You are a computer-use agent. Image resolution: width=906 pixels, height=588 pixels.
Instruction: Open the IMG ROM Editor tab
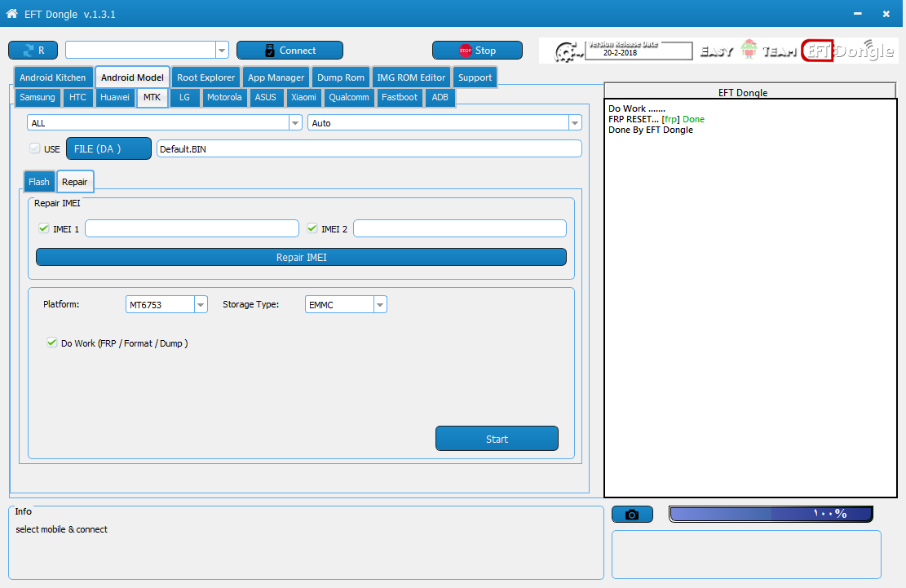[411, 77]
